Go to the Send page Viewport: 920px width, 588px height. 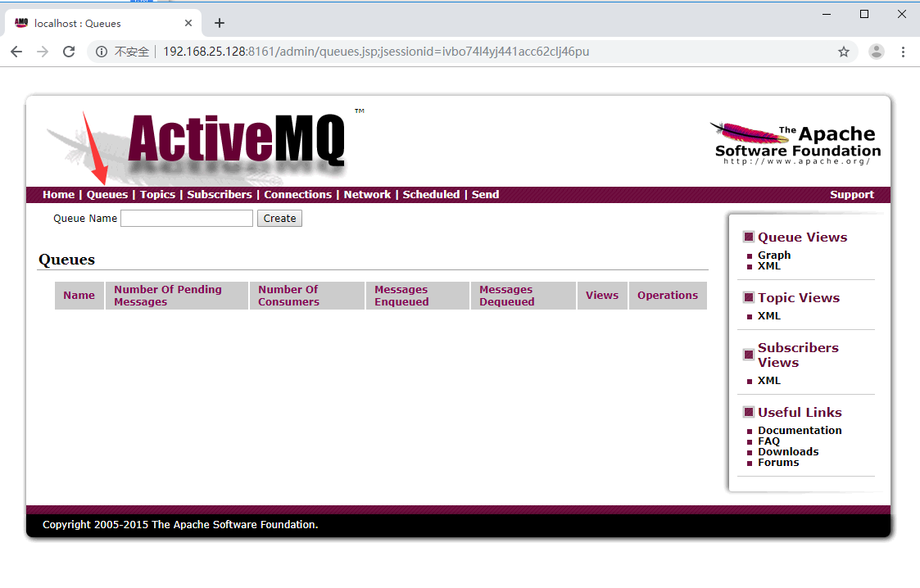pos(485,195)
